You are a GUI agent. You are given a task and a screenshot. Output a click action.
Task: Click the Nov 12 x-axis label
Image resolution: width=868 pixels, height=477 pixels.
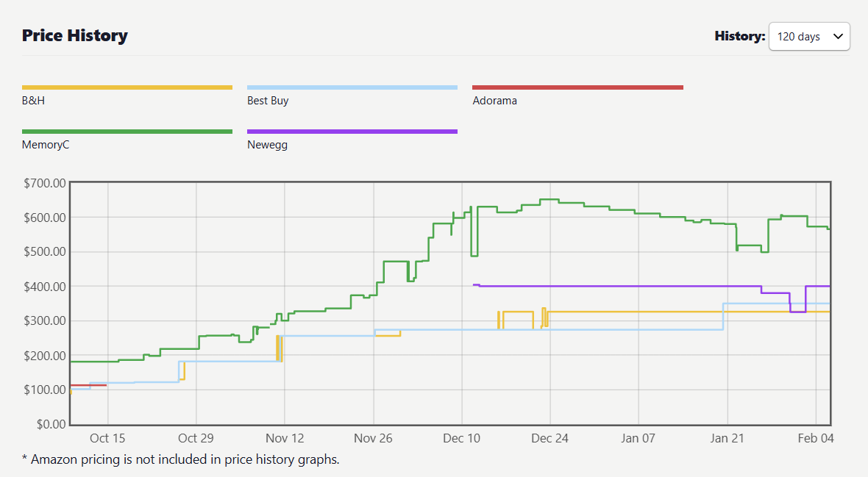(285, 438)
